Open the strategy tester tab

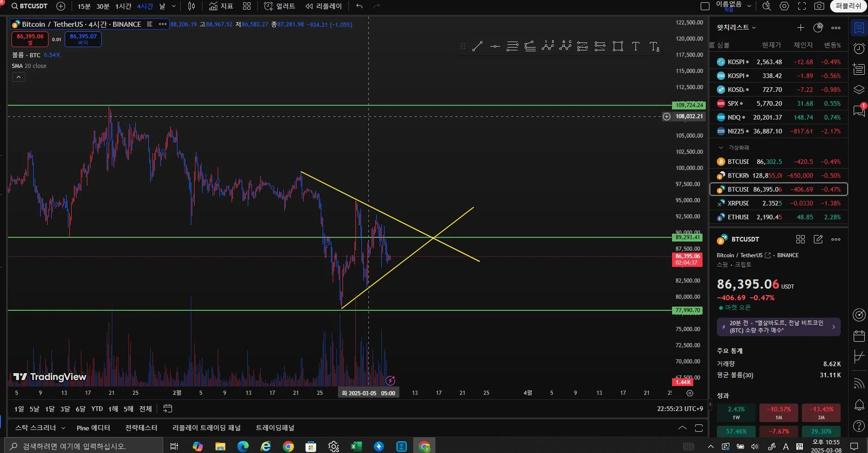click(x=141, y=428)
